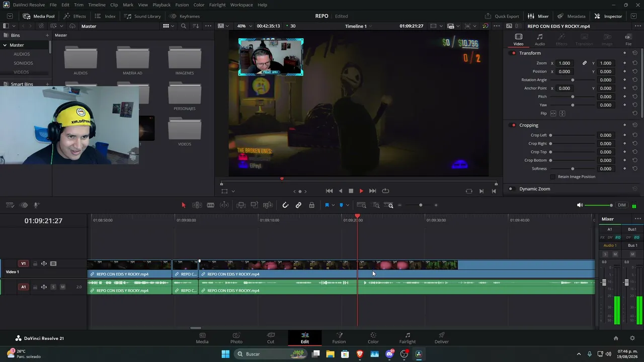Viewport: 644px width, 362px height.
Task: Open Timeline View Options icon
Action: pyautogui.click(x=10, y=205)
